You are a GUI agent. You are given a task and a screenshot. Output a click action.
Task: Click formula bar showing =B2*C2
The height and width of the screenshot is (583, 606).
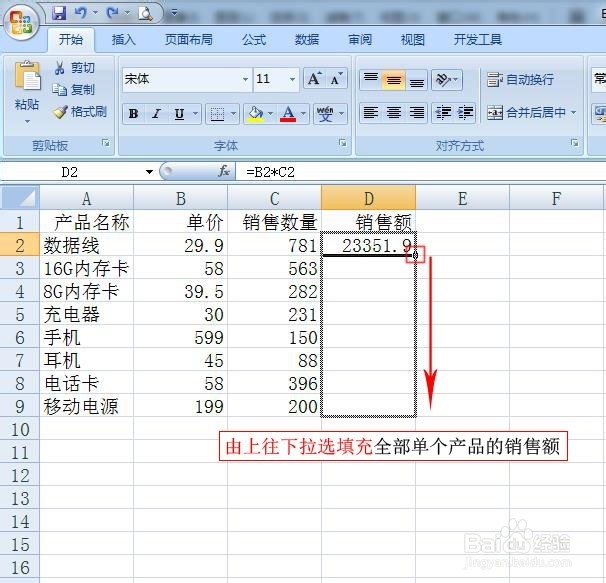[x=420, y=172]
